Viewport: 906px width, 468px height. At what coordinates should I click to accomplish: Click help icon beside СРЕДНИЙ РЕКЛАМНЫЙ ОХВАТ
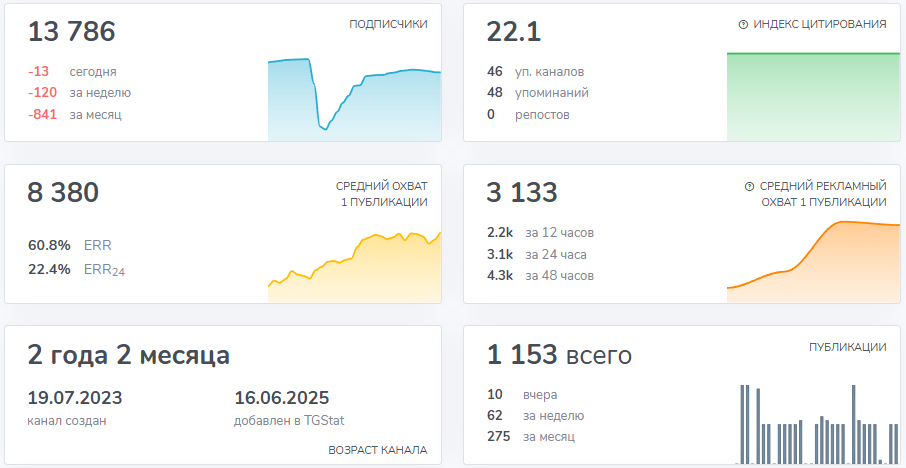click(x=749, y=186)
